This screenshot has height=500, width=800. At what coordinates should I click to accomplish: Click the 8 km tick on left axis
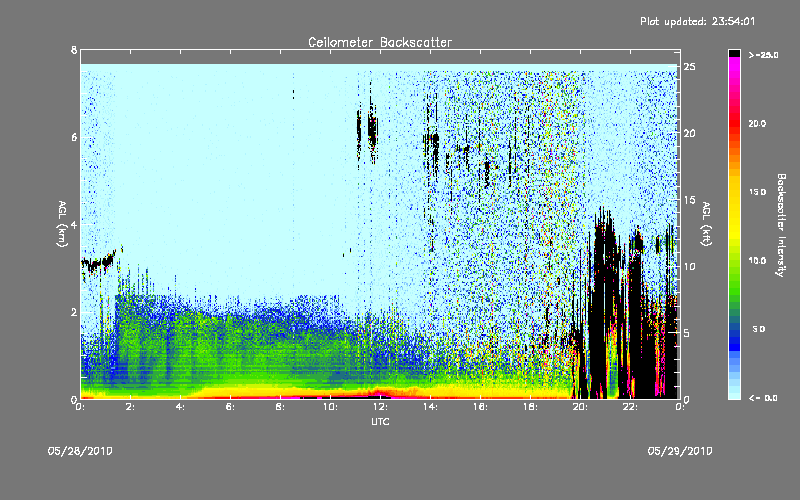74,50
